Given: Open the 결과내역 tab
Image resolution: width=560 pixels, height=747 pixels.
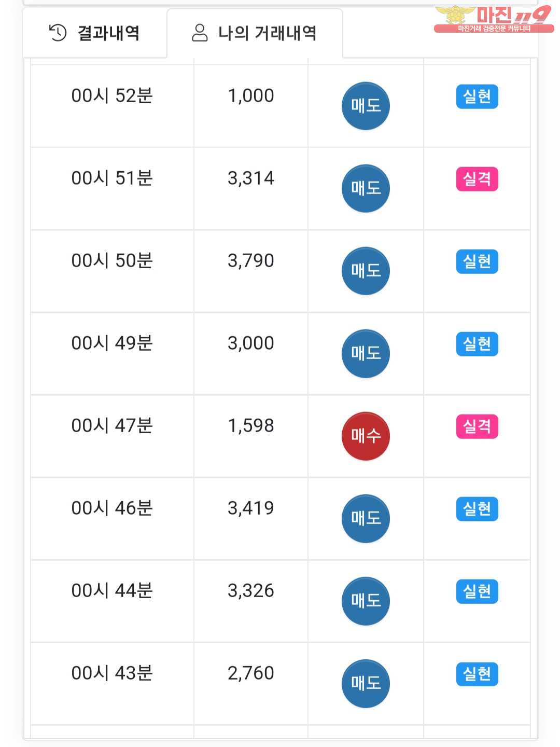Looking at the screenshot, I should (x=94, y=33).
